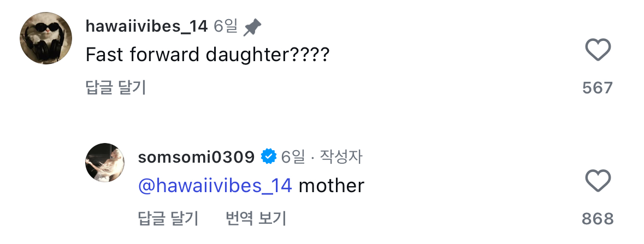Open the somsomi0309 profile picture

click(x=105, y=163)
